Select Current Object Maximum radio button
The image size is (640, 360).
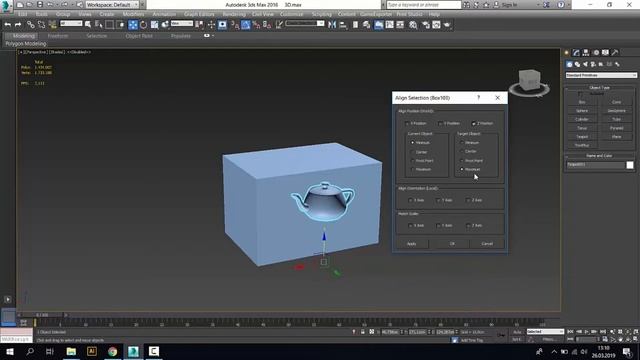[x=413, y=169]
